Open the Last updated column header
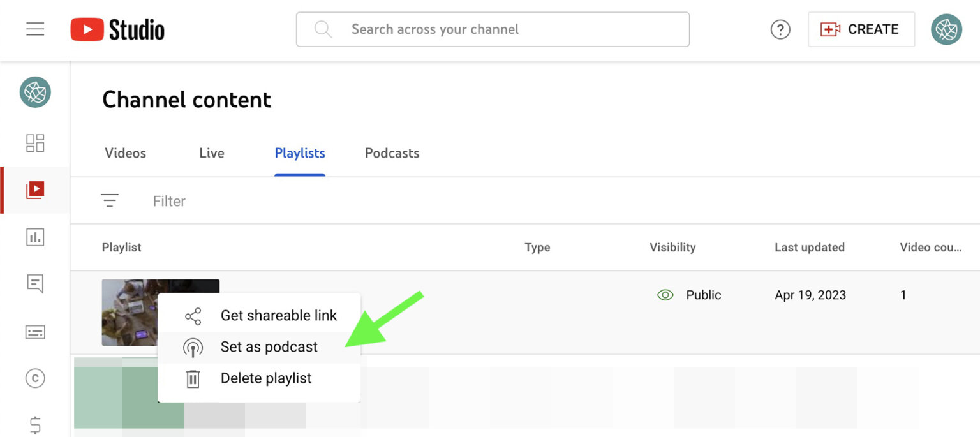This screenshot has height=437, width=980. [810, 248]
